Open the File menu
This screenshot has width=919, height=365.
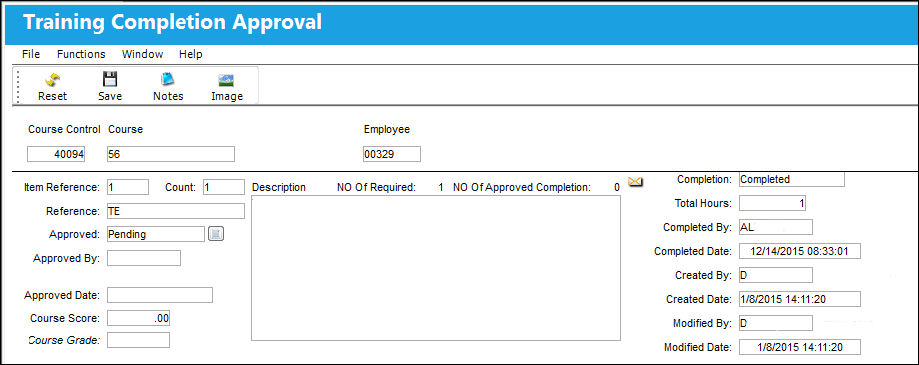[31, 54]
